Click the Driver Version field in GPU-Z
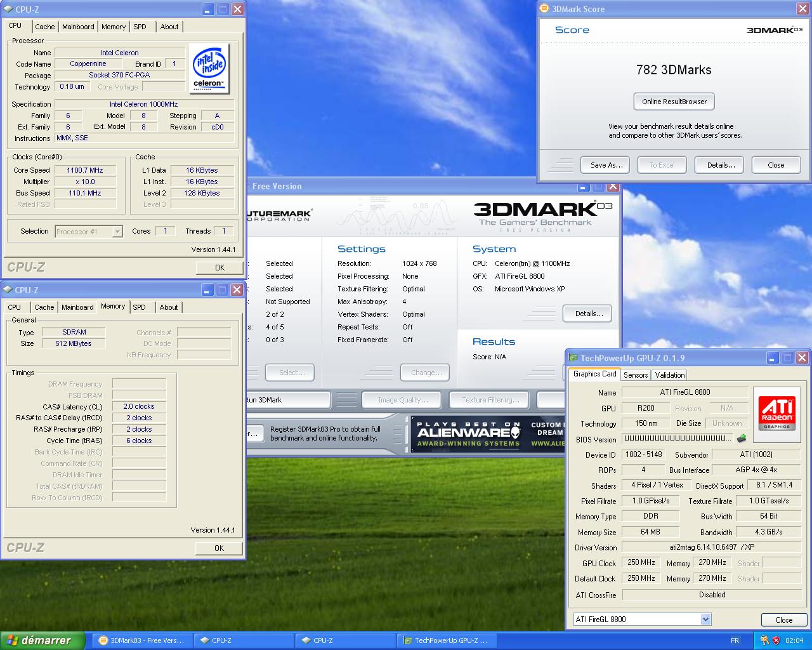 [712, 547]
